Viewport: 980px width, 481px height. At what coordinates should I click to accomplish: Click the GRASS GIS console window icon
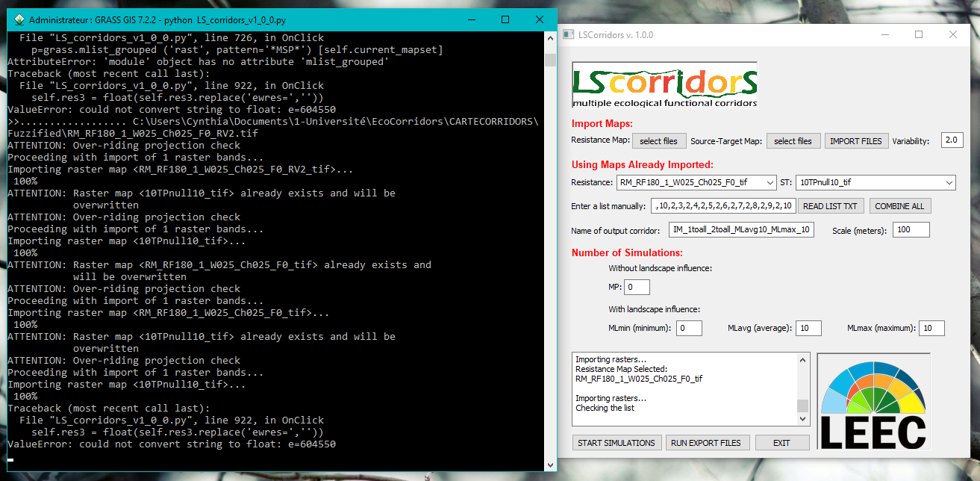click(x=19, y=19)
